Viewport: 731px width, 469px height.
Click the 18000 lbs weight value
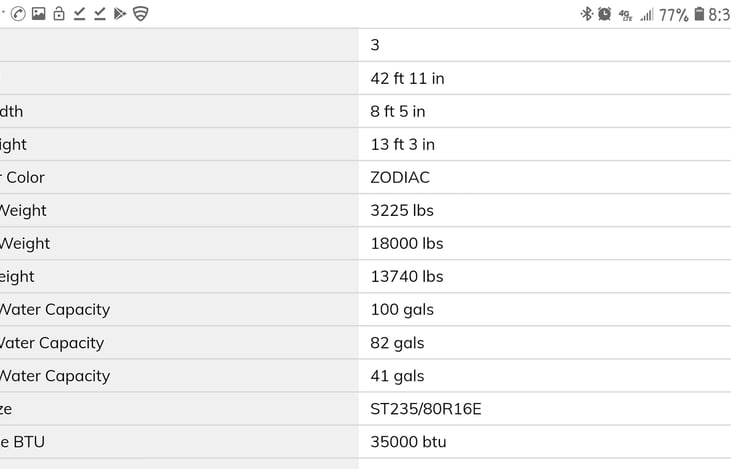tap(406, 243)
